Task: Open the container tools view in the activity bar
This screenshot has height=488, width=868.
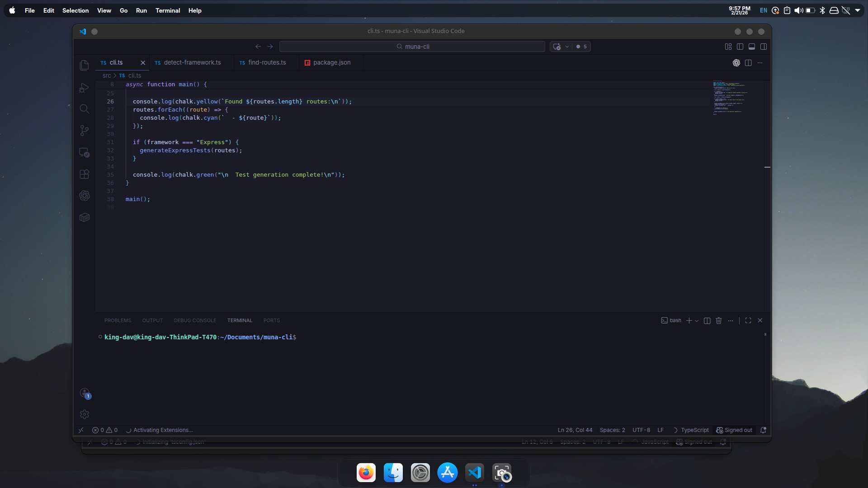Action: pyautogui.click(x=84, y=217)
